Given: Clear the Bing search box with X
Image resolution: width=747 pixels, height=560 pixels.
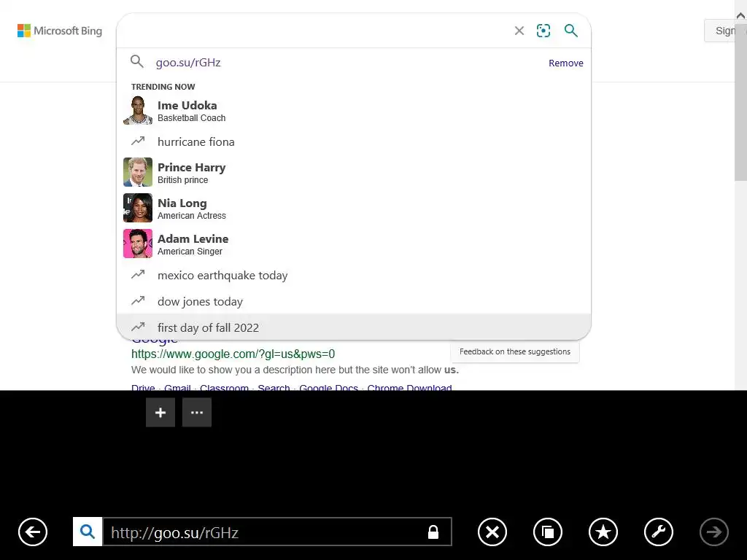Looking at the screenshot, I should click(x=519, y=31).
